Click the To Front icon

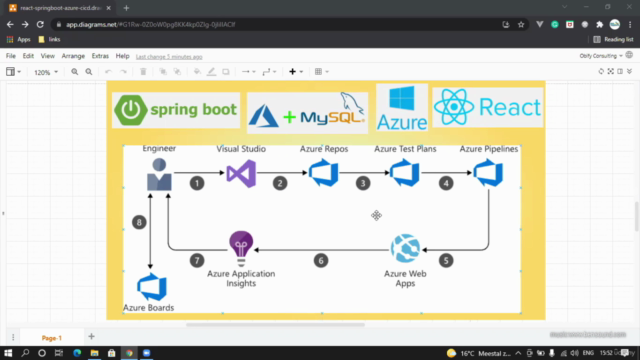(x=163, y=72)
